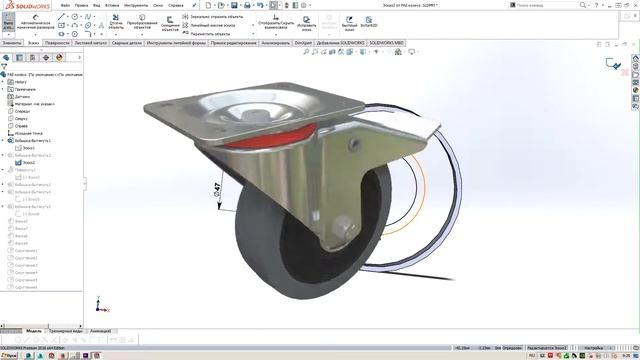
Task: Open the Design Library task pane icon
Action: (636, 66)
